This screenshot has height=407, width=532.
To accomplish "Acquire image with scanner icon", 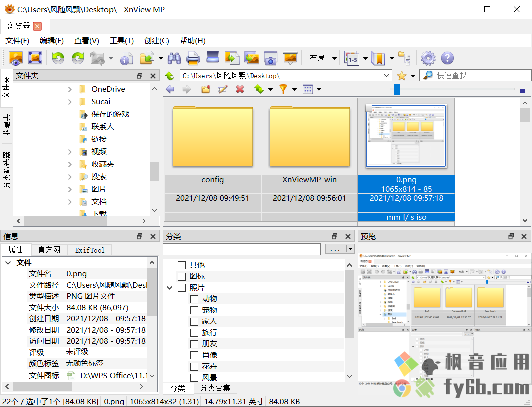I will (x=213, y=57).
